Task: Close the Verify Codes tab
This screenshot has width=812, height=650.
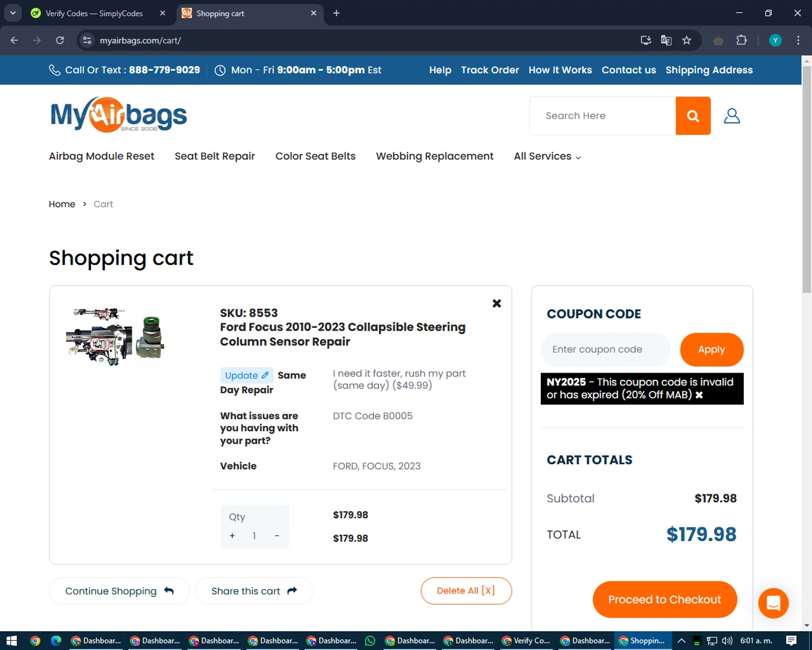Action: pos(162,13)
